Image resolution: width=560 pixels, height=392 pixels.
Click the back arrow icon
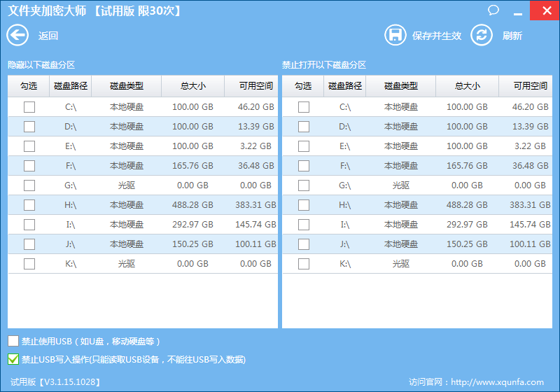click(x=17, y=35)
